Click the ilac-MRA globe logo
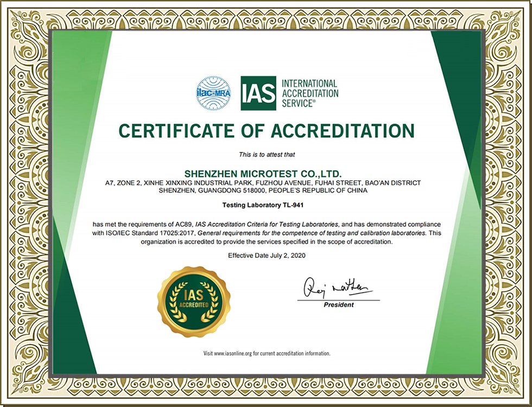 [213, 93]
